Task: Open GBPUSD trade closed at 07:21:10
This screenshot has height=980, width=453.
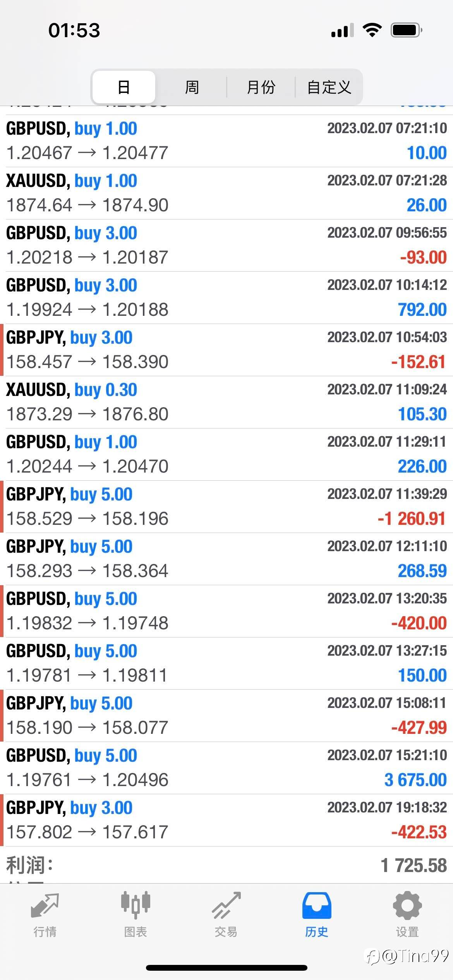Action: pos(226,141)
